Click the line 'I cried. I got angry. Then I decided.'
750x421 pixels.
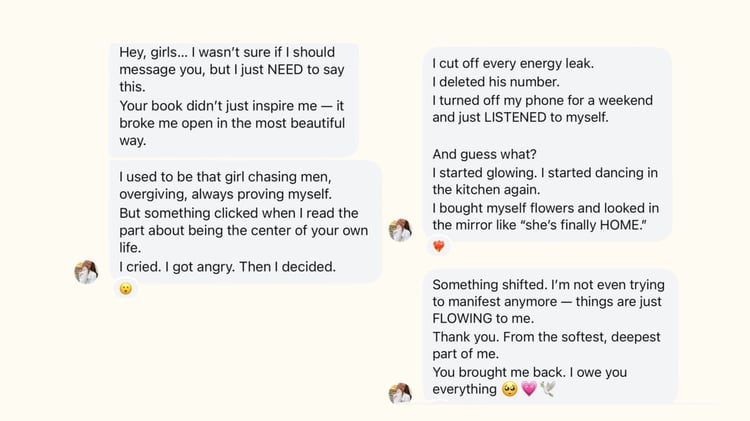coord(227,266)
